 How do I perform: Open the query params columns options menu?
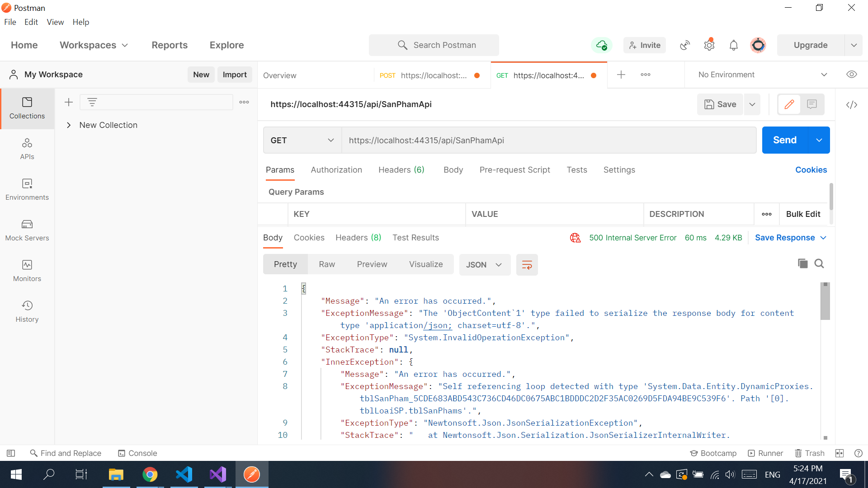(x=767, y=214)
